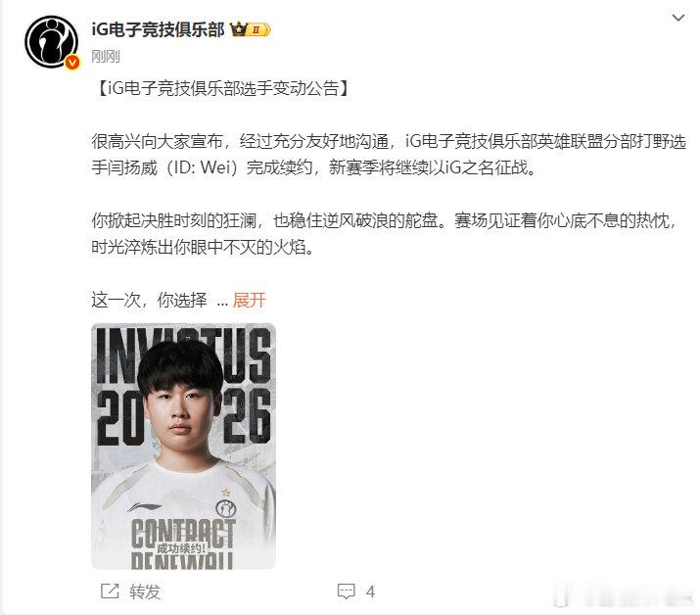Open comments via speech bubble icon
Viewport: 700px width, 615px height.
(346, 591)
